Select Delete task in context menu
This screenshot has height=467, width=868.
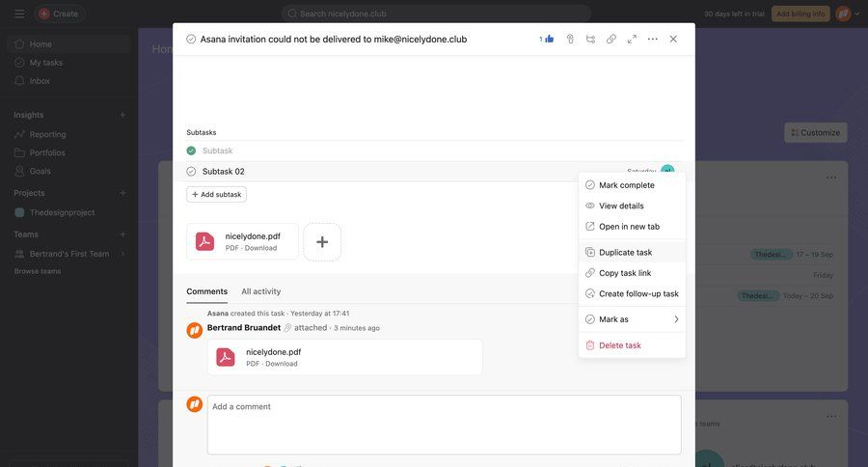point(632,345)
